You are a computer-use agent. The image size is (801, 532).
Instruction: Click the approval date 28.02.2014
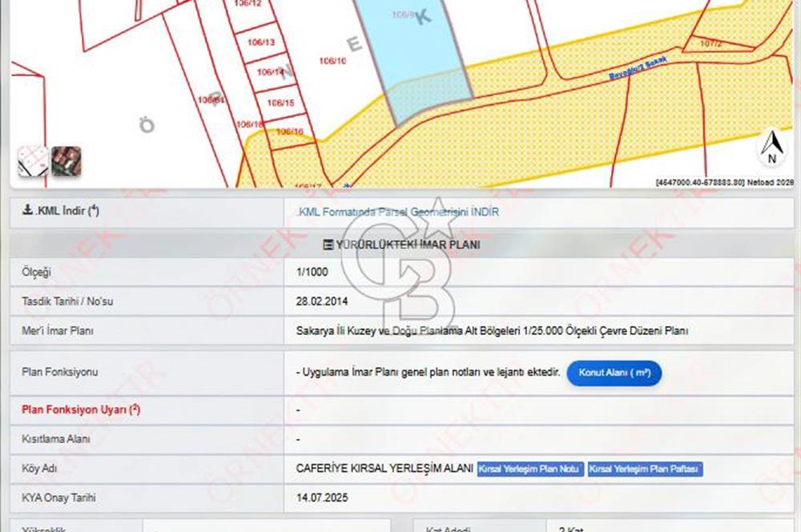(x=322, y=301)
